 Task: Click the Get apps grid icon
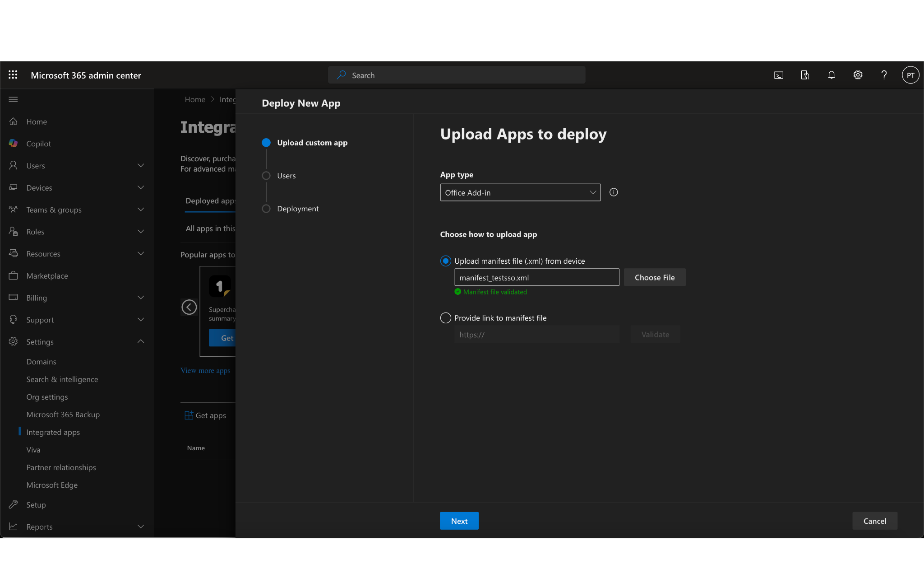point(189,415)
